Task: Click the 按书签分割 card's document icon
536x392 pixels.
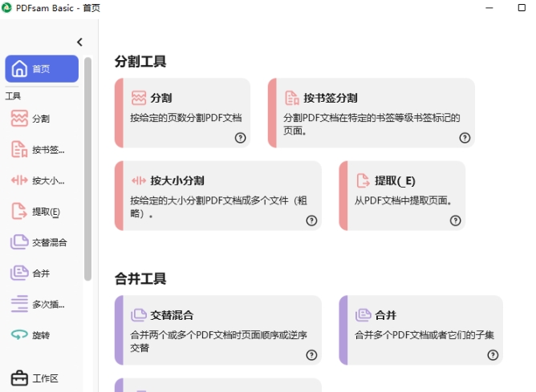Action: coord(292,98)
